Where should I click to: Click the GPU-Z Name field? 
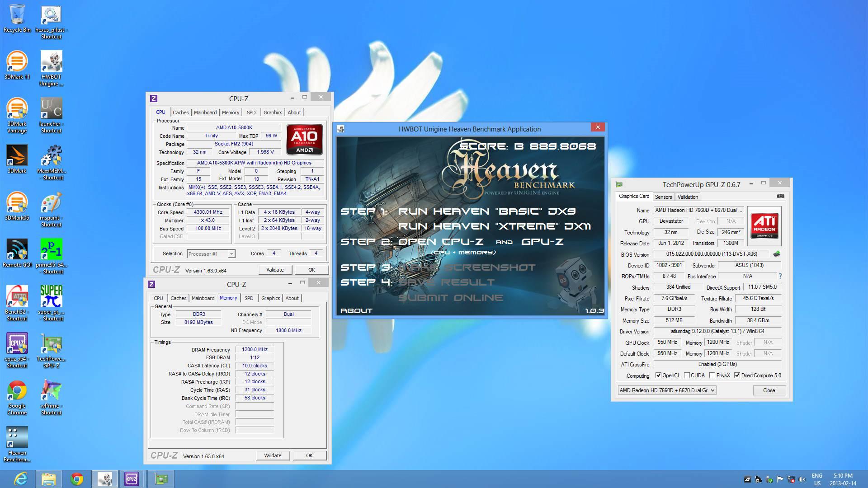click(x=699, y=210)
